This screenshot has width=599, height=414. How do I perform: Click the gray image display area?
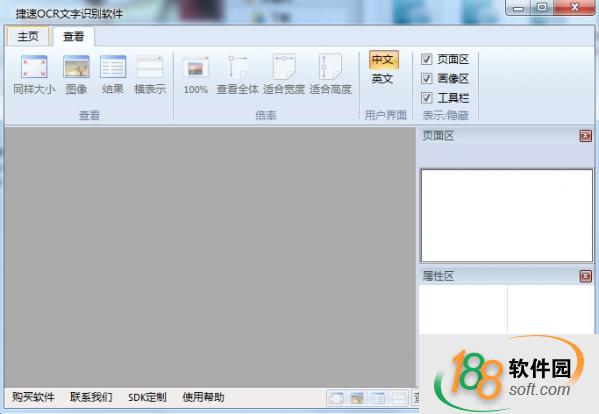click(x=210, y=257)
